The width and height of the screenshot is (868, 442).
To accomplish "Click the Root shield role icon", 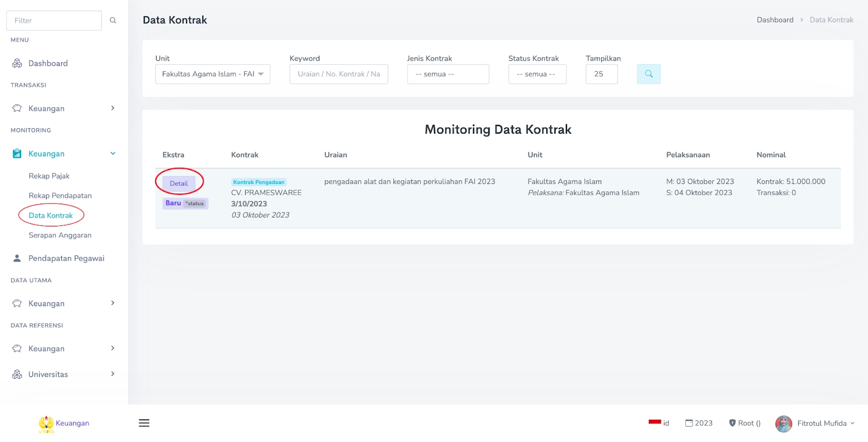I will [732, 423].
